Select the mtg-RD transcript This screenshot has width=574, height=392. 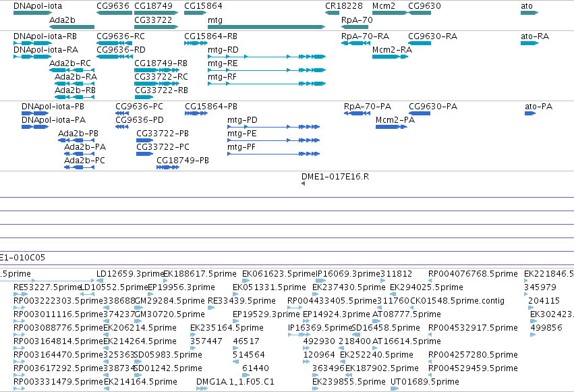click(266, 57)
